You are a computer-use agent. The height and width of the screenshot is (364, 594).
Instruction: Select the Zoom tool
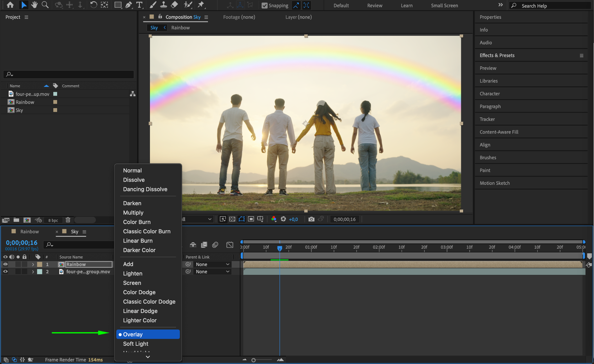pos(45,5)
